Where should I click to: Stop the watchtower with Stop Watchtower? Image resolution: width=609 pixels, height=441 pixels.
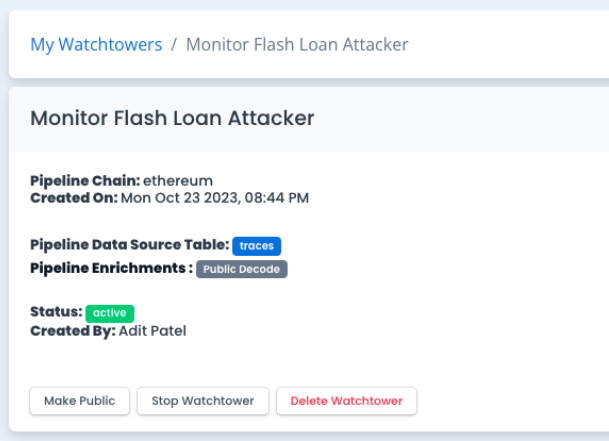coord(203,401)
